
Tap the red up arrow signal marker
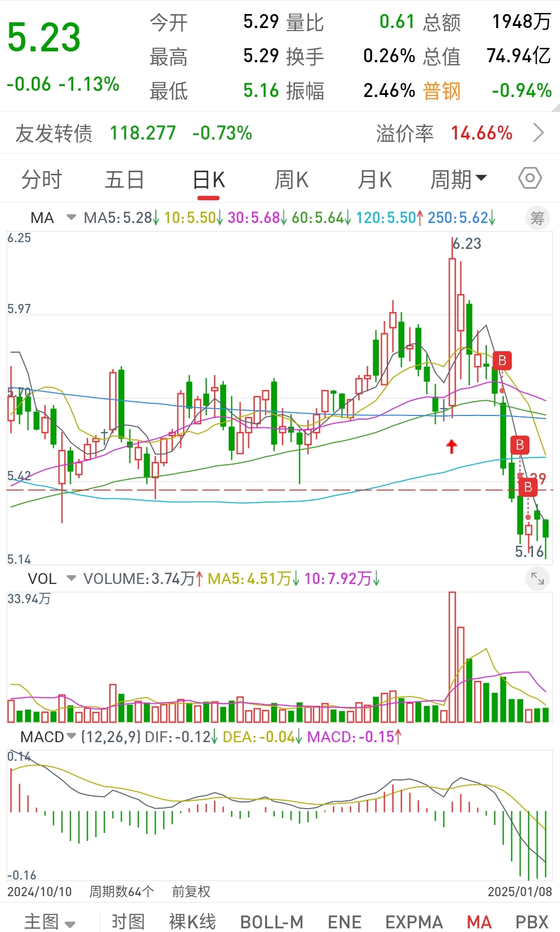tap(452, 446)
